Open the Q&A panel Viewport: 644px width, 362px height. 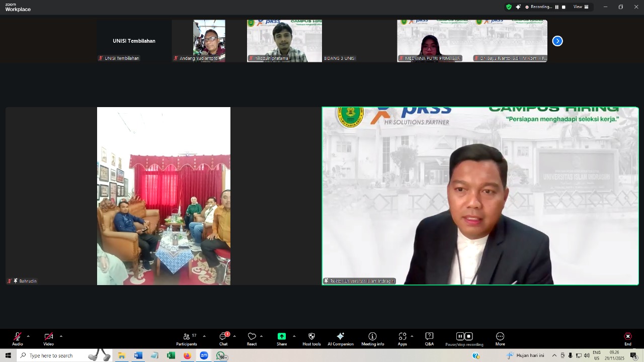point(429,339)
